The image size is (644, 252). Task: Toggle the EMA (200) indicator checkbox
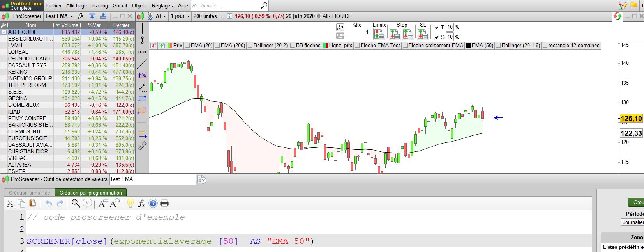(x=217, y=45)
